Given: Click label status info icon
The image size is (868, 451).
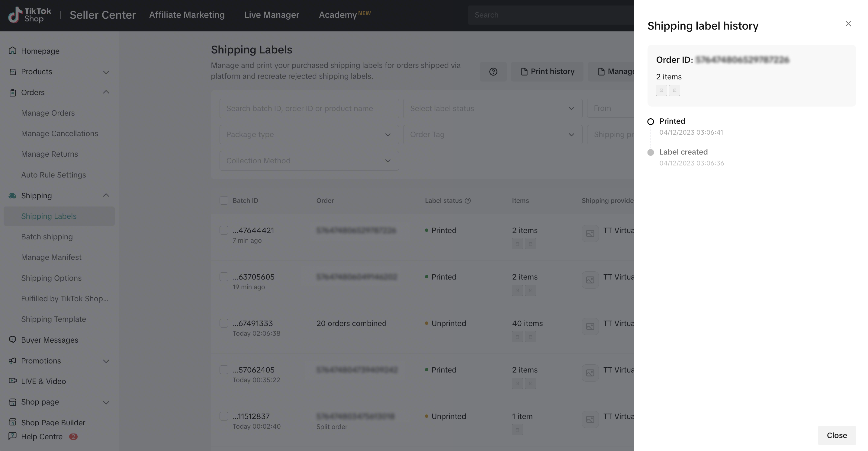Looking at the screenshot, I should pos(468,201).
